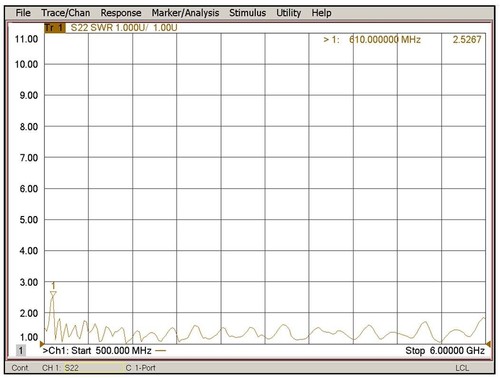Click the C 1-Port calibration status
Screen dimensions: 500x378
(x=141, y=368)
